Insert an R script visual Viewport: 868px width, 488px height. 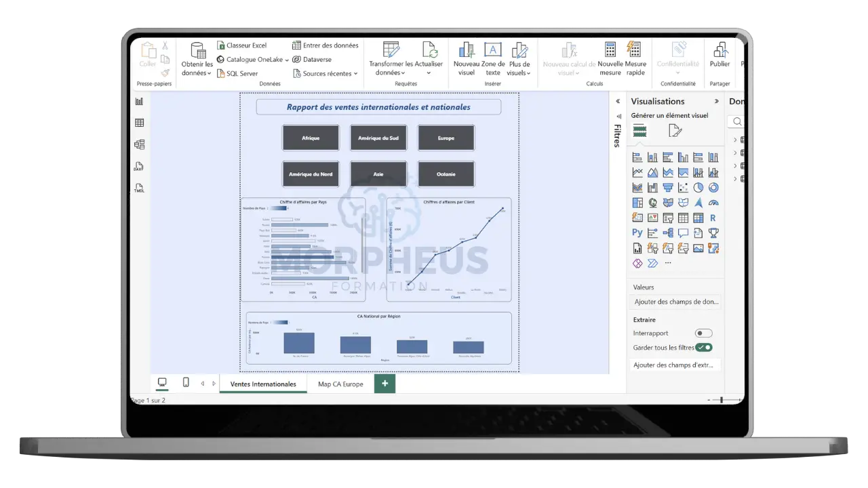(x=712, y=217)
